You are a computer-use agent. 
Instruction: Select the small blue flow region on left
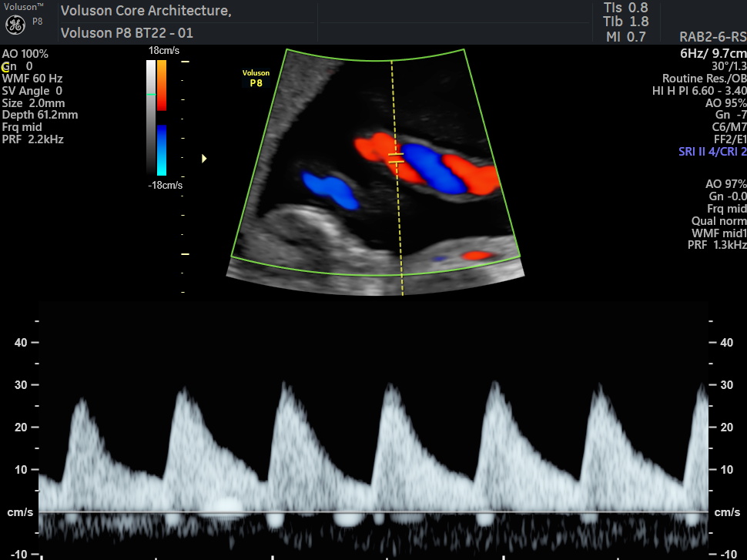click(331, 190)
